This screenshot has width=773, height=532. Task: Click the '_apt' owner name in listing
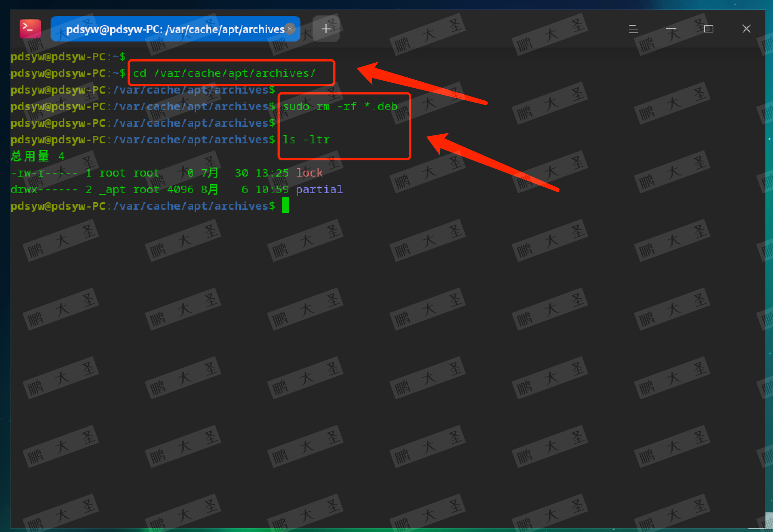point(112,189)
